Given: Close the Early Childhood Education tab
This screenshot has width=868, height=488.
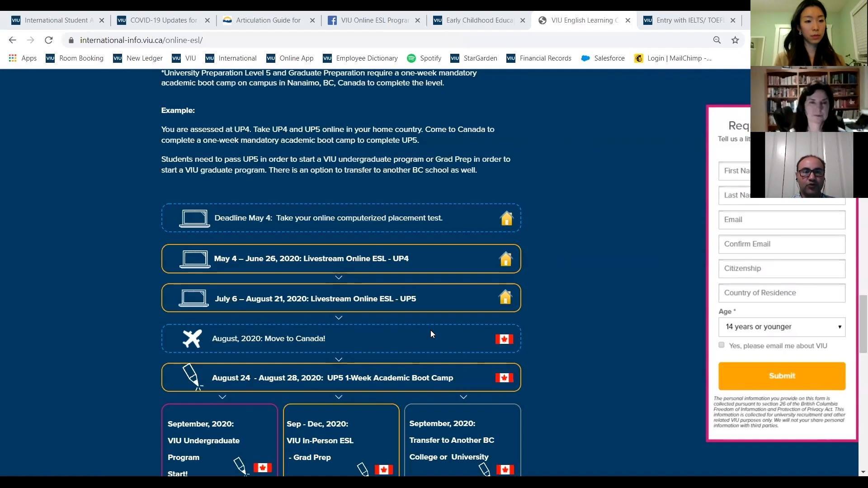Looking at the screenshot, I should 523,20.
